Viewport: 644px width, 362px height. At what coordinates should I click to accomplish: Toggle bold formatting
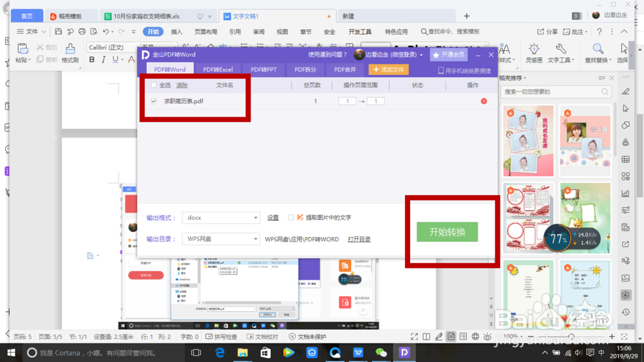coord(91,59)
